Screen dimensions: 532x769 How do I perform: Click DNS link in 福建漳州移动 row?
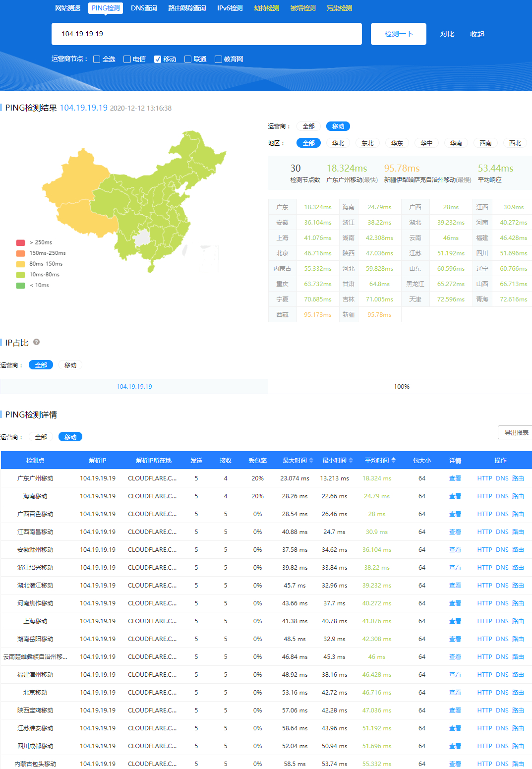[502, 675]
